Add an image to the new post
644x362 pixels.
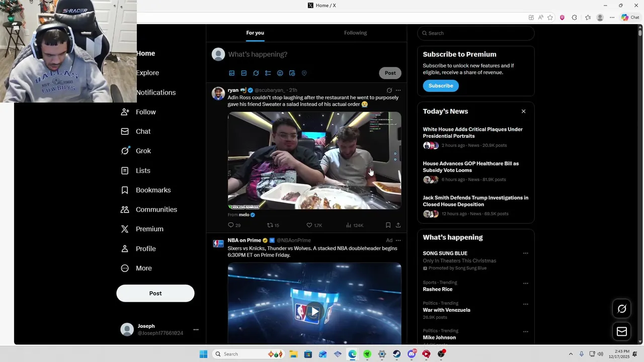[232, 73]
